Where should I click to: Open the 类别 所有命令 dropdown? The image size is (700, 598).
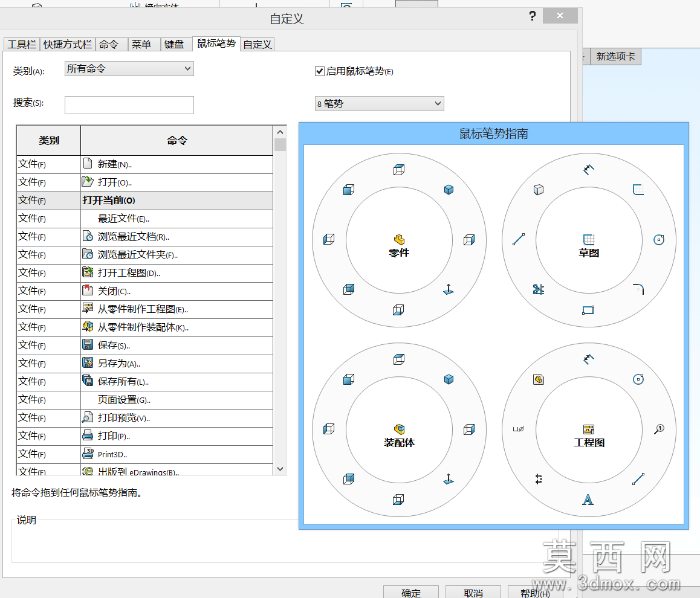[x=129, y=69]
